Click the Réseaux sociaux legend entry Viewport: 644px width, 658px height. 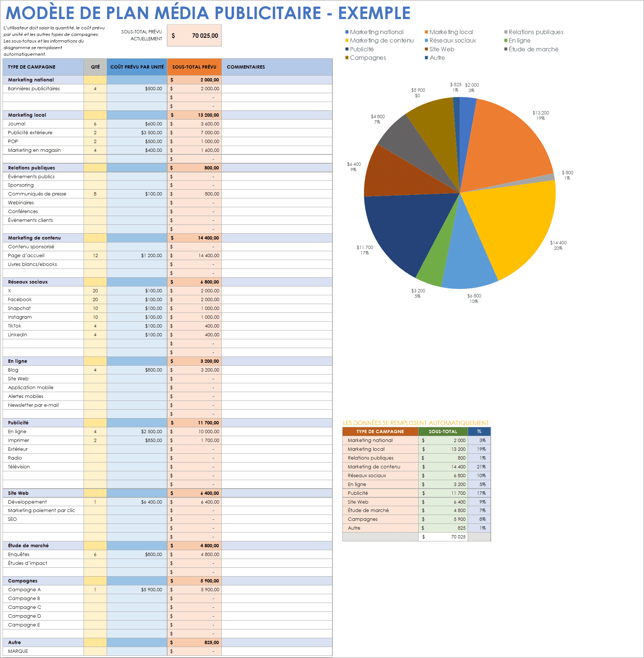450,40
